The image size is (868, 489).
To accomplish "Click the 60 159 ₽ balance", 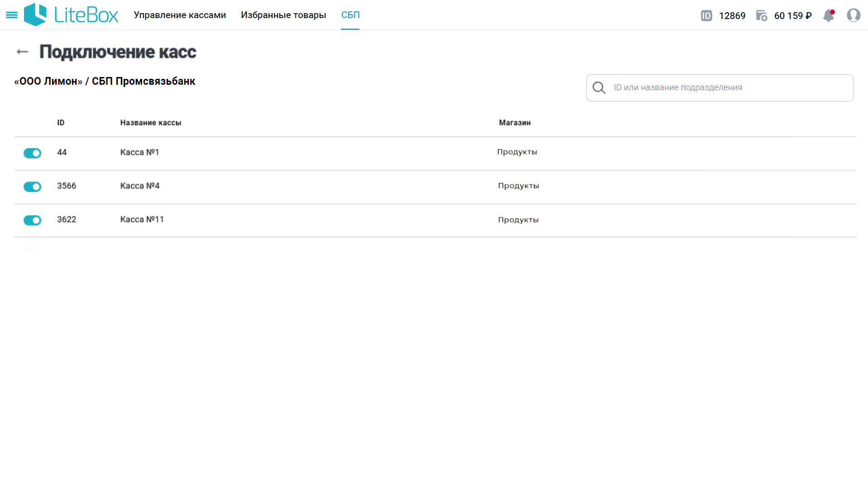I will (793, 16).
